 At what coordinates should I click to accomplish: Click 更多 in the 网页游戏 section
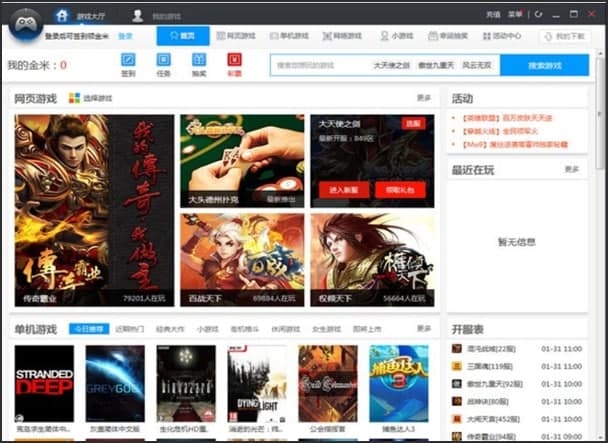coord(424,98)
